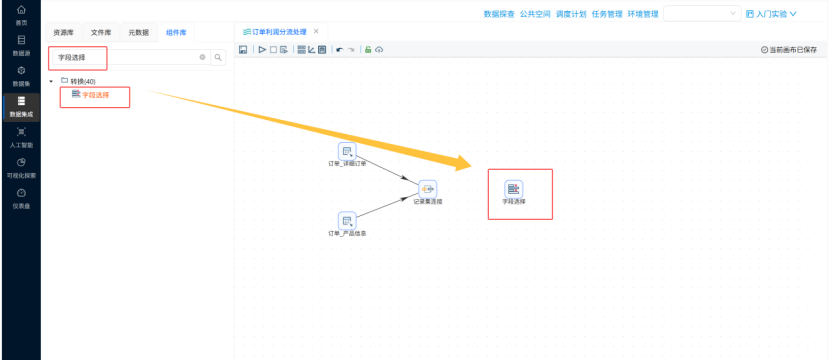Undo the last canvas action
The height and width of the screenshot is (360, 830).
click(340, 50)
